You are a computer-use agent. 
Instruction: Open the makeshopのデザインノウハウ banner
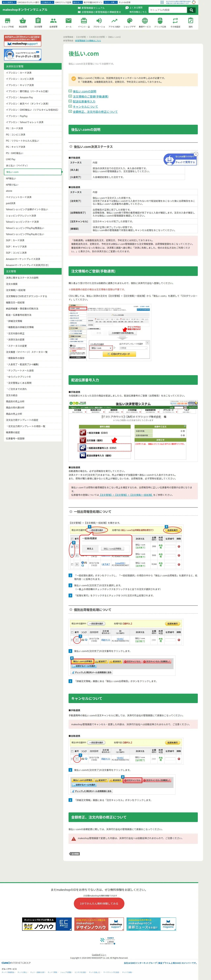[99, 924]
